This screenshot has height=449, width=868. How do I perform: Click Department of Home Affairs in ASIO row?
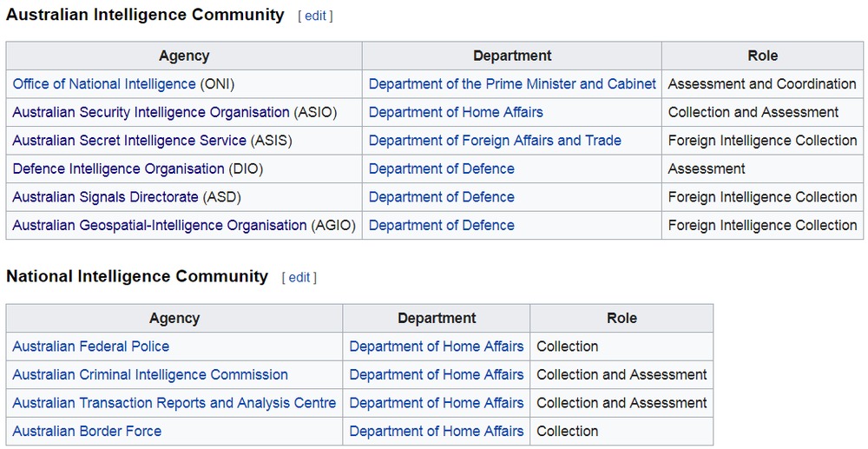coord(456,112)
